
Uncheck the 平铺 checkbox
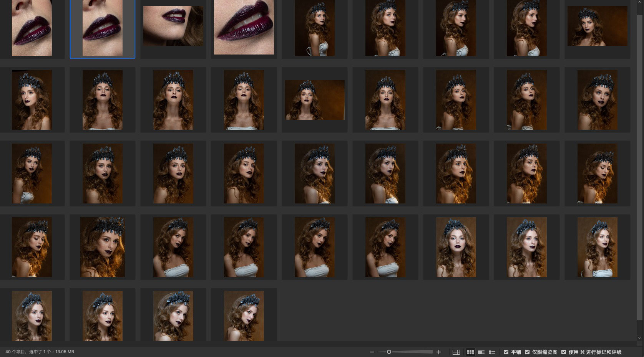click(x=506, y=352)
